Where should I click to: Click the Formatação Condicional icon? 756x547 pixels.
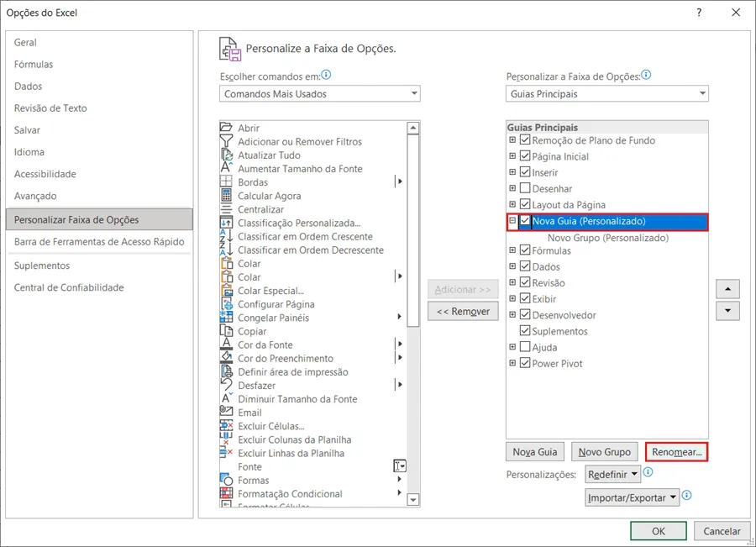click(x=226, y=493)
